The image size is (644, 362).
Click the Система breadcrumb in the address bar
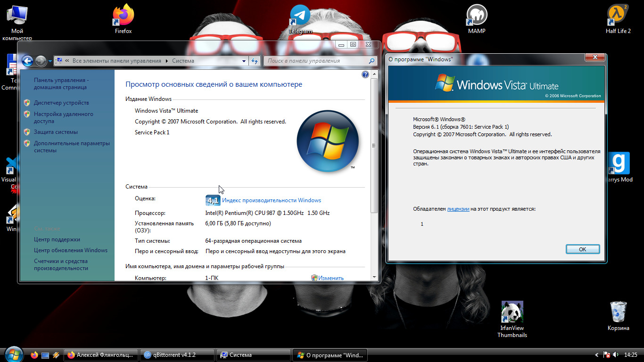(x=183, y=61)
